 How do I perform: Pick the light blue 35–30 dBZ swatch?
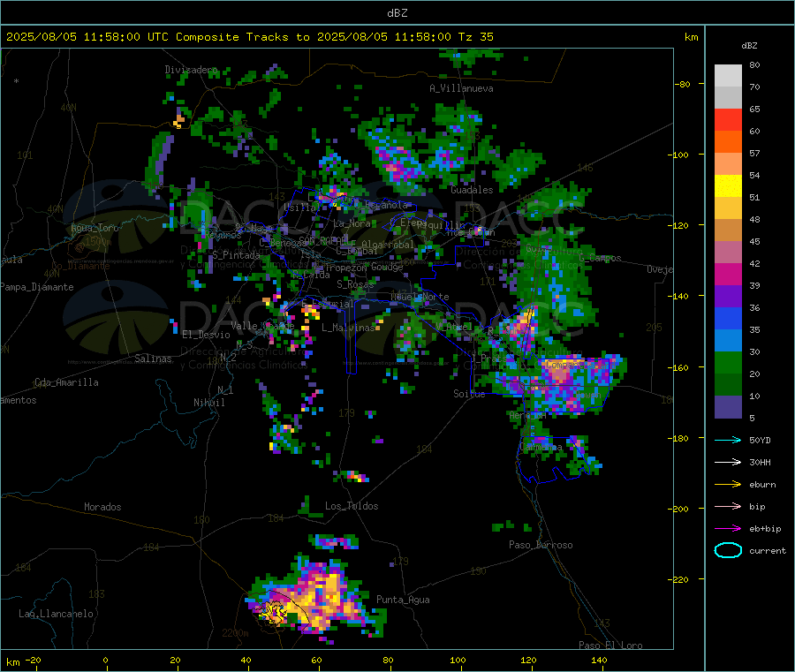[728, 341]
